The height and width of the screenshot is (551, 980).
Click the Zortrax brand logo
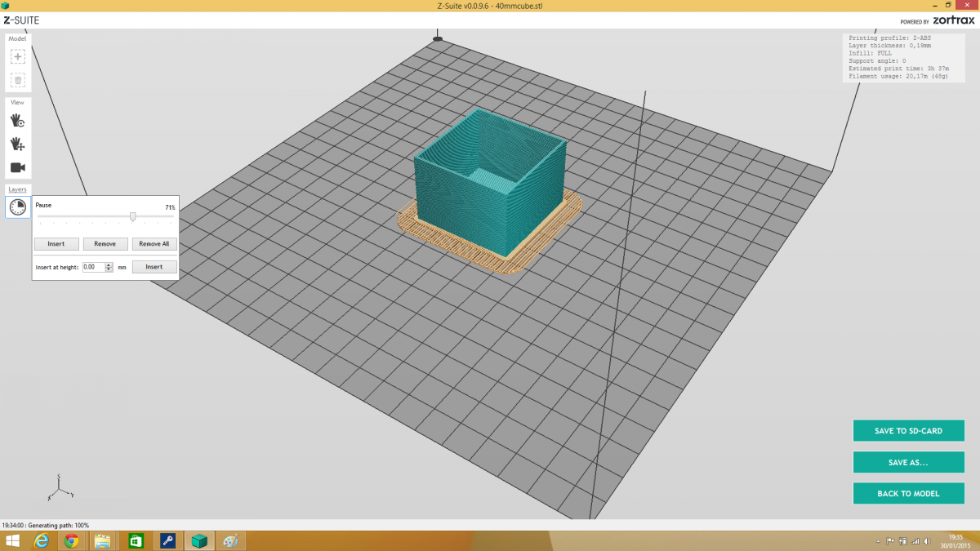click(x=954, y=21)
